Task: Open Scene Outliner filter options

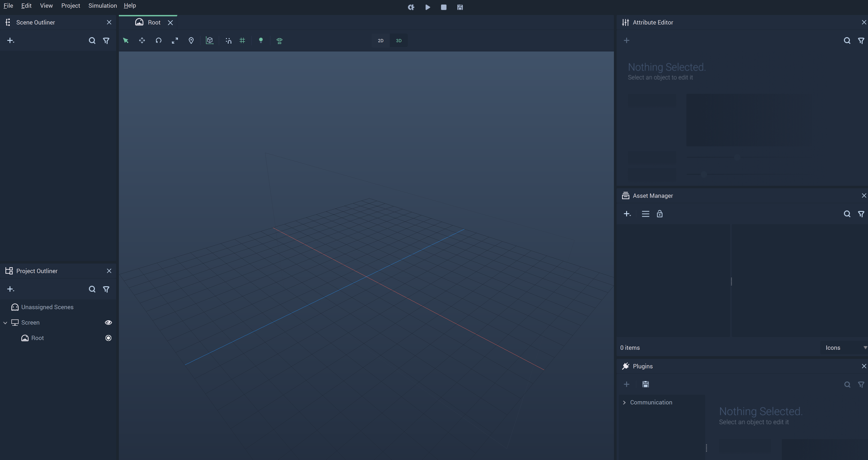Action: pyautogui.click(x=106, y=40)
